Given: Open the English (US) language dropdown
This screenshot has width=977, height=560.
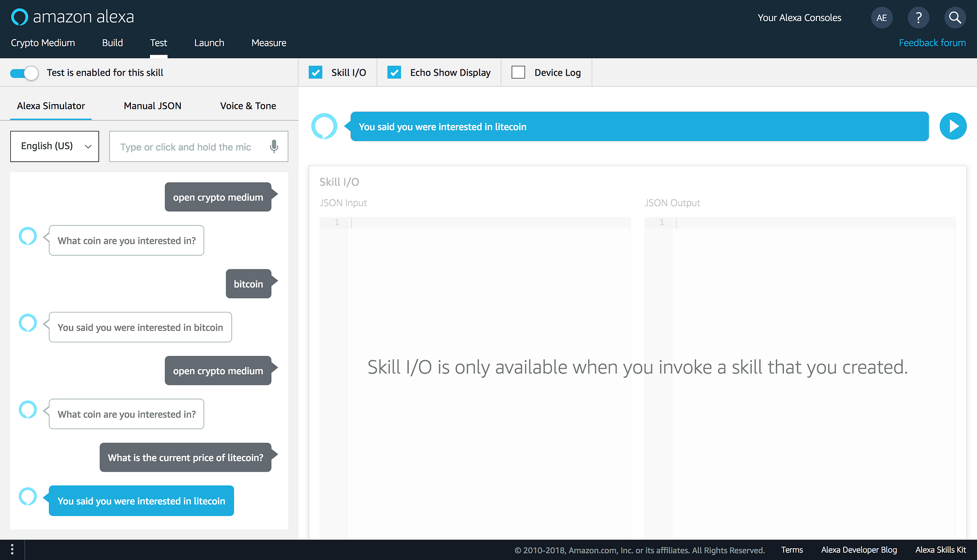Looking at the screenshot, I should click(55, 146).
